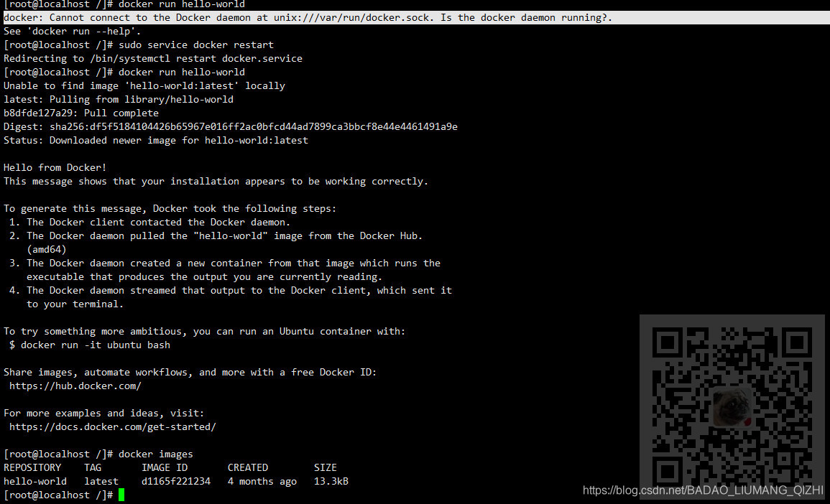This screenshot has height=504, width=830.
Task: Click 'Redirecting to /bin/systemctl restart docker.service' line
Action: point(153,59)
